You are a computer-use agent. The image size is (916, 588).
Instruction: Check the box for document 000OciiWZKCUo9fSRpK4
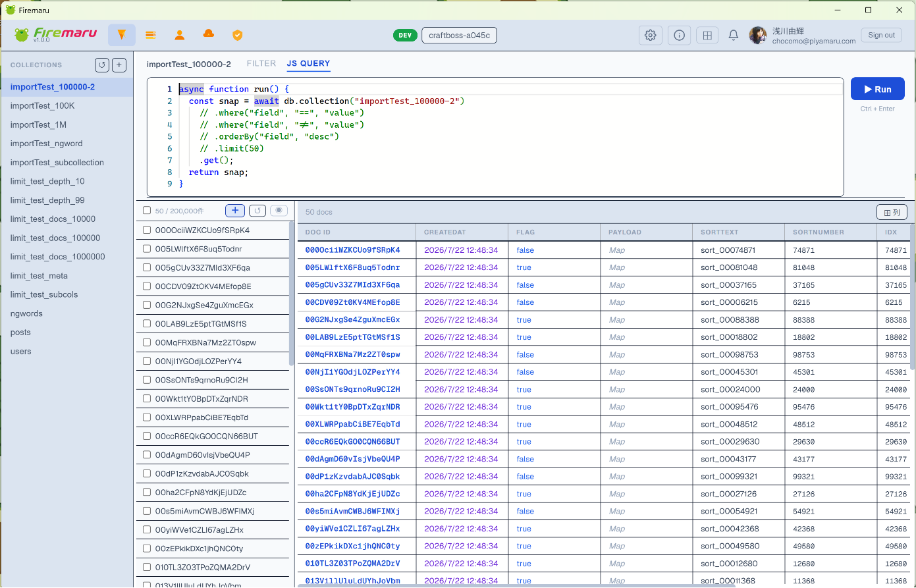(x=147, y=230)
